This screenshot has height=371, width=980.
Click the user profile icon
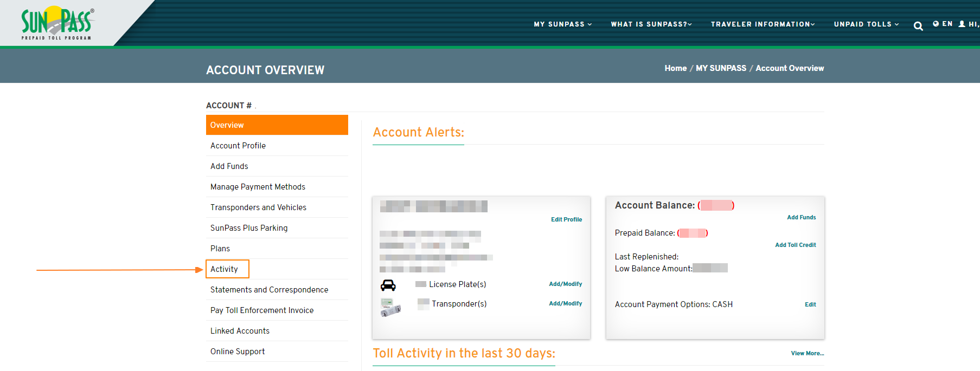click(962, 24)
